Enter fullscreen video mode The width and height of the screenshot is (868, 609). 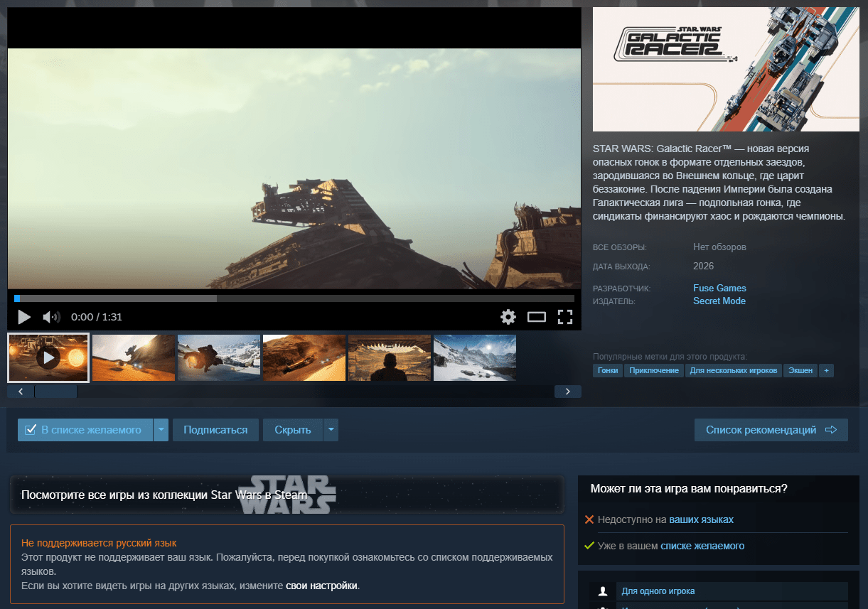click(565, 317)
